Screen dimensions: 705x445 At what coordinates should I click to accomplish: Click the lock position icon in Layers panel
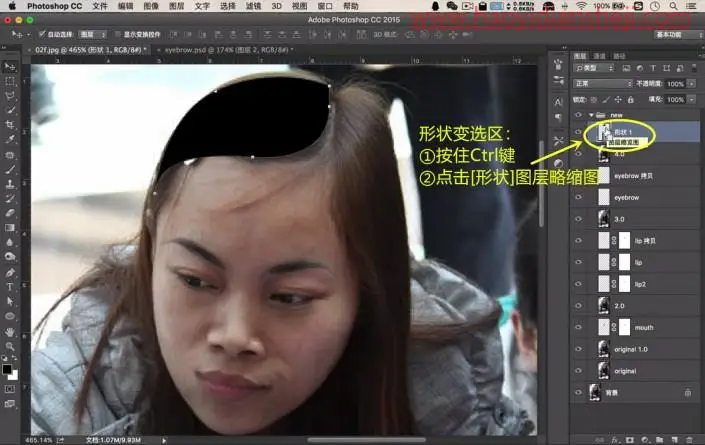click(x=618, y=99)
